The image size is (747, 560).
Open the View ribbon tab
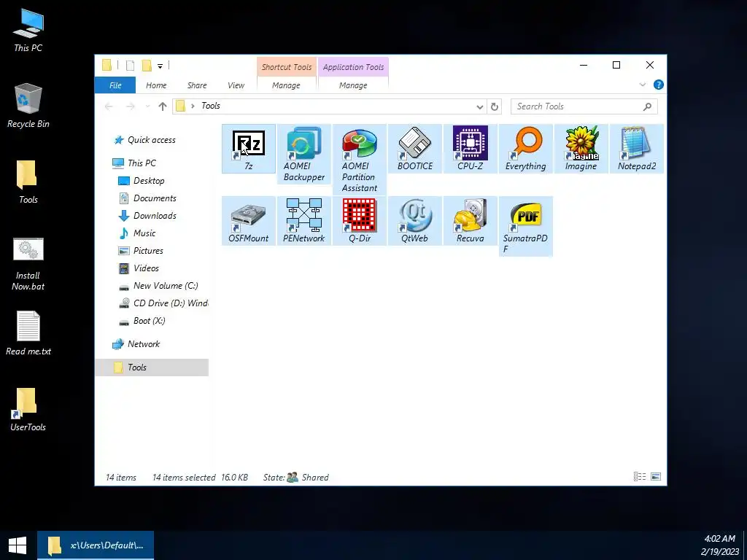click(x=236, y=85)
